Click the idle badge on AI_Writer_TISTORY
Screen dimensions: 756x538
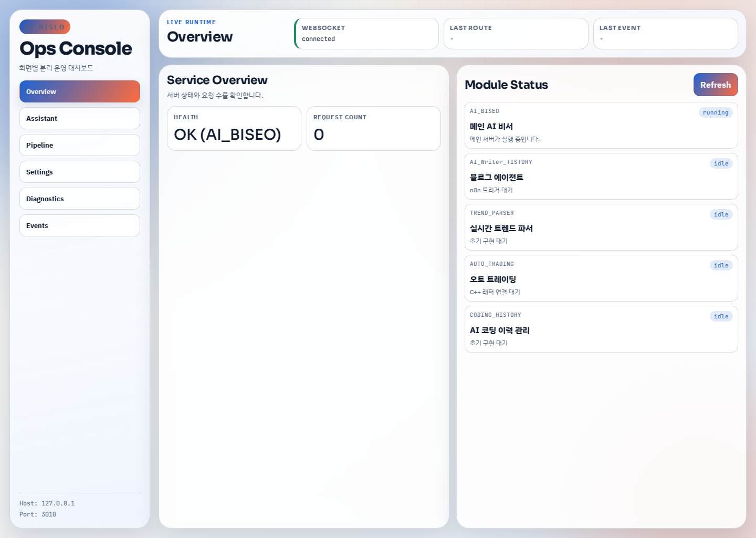(721, 163)
